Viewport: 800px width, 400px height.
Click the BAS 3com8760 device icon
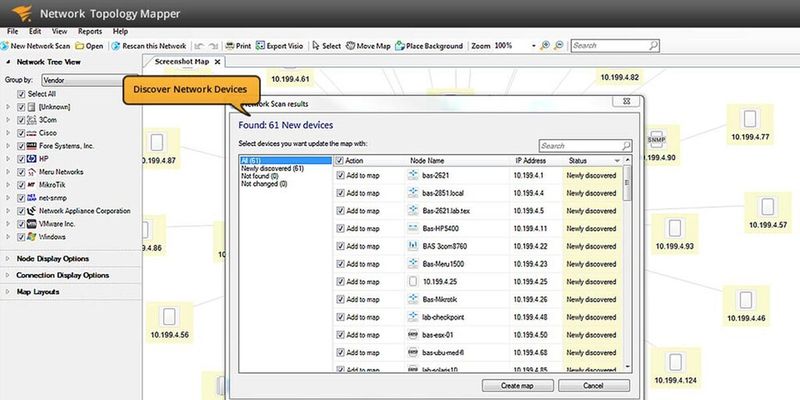413,246
